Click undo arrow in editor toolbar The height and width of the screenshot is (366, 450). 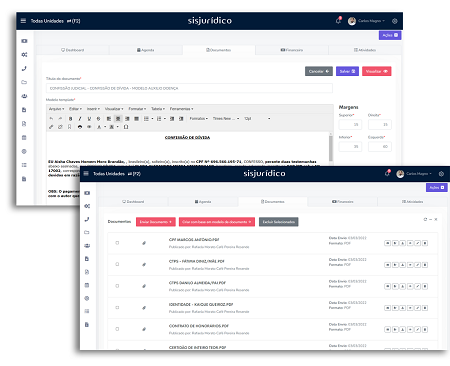point(51,119)
